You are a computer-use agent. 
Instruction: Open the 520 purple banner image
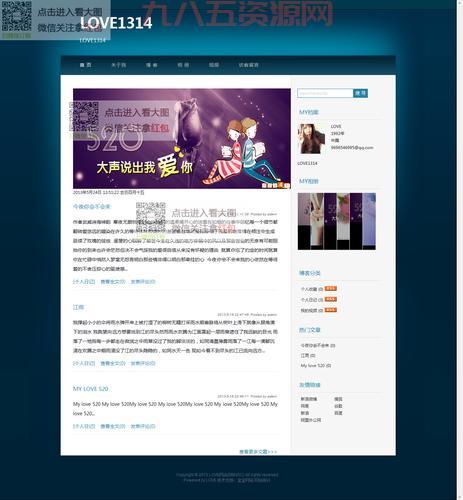pyautogui.click(x=182, y=138)
